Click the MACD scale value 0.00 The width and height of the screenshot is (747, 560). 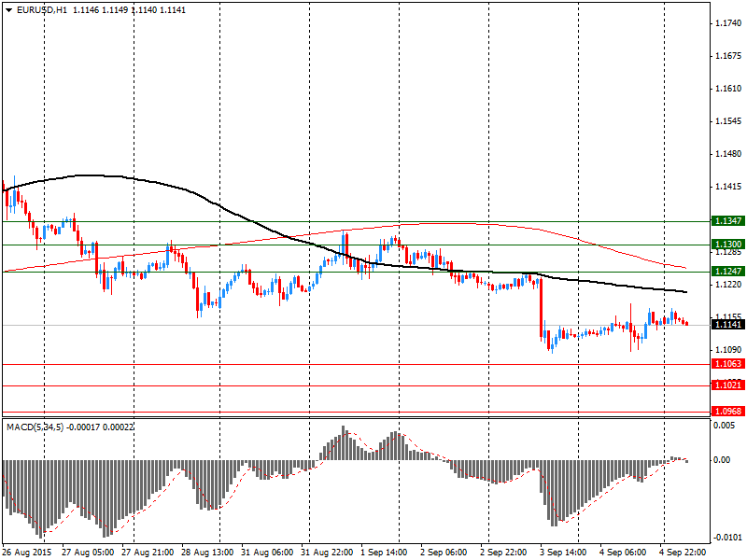pyautogui.click(x=722, y=459)
